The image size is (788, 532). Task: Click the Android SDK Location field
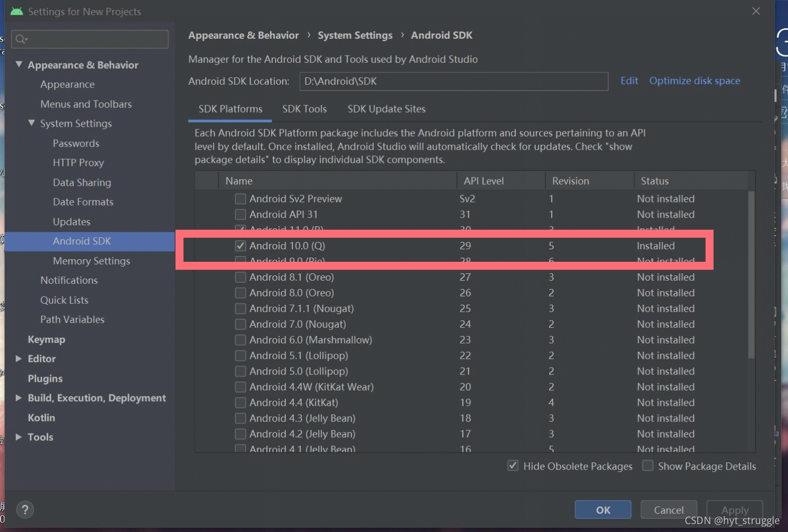tap(454, 81)
